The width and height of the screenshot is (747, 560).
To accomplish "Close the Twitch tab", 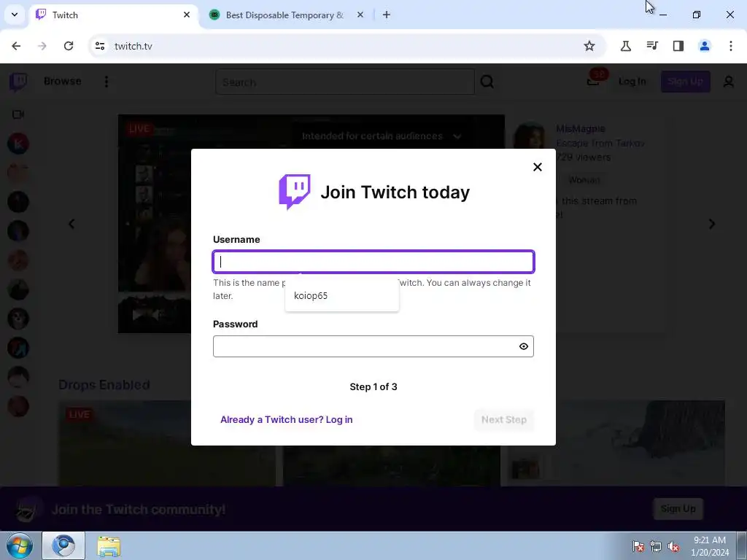I will pyautogui.click(x=187, y=15).
